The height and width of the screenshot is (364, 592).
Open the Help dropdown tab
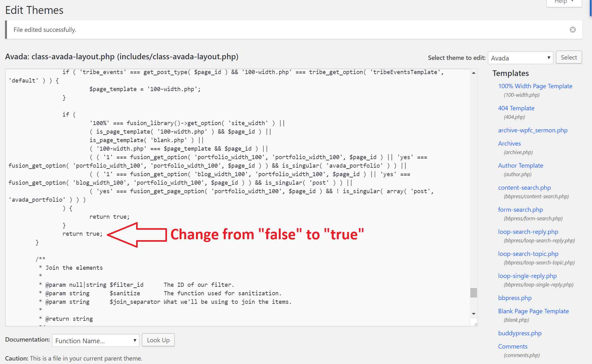tap(564, 3)
